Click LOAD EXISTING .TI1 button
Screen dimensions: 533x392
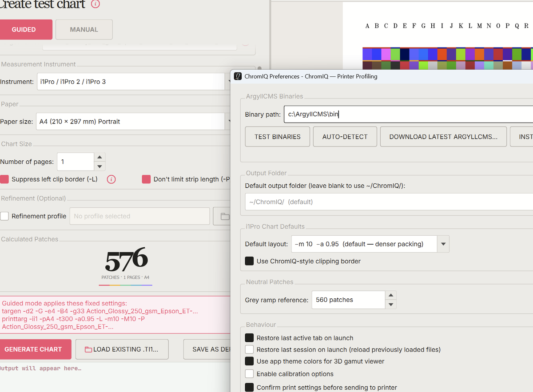click(122, 349)
